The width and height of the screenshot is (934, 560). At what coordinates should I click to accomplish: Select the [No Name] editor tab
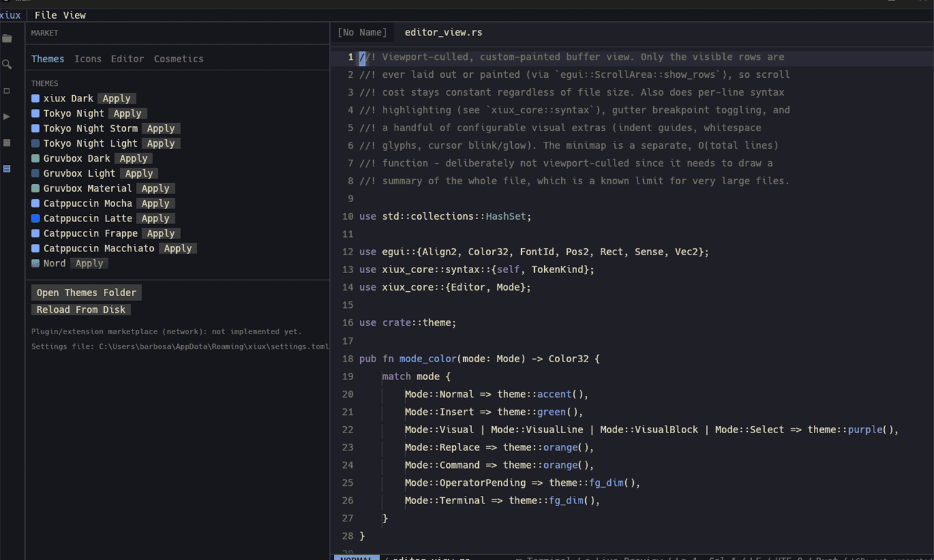[x=362, y=32]
